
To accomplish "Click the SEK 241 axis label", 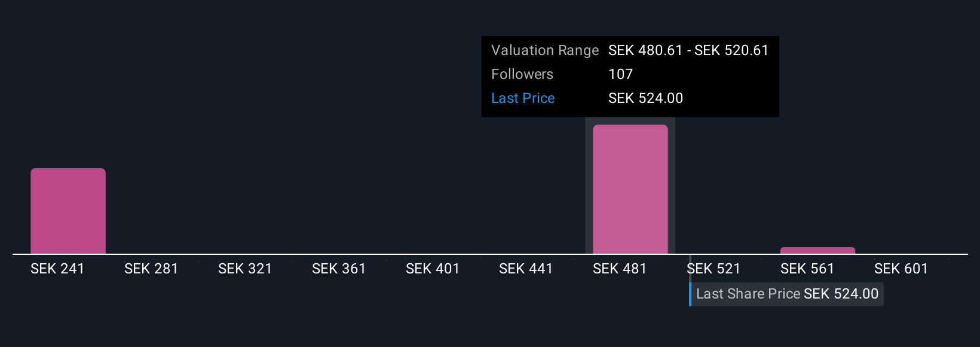I will click(x=57, y=269).
